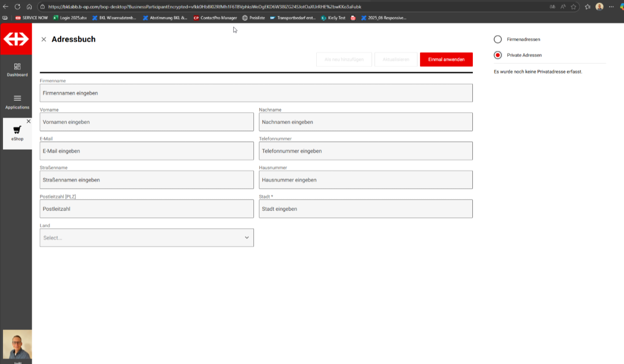This screenshot has height=364, width=624.
Task: Close the eShop sidebar tab
Action: point(28,121)
